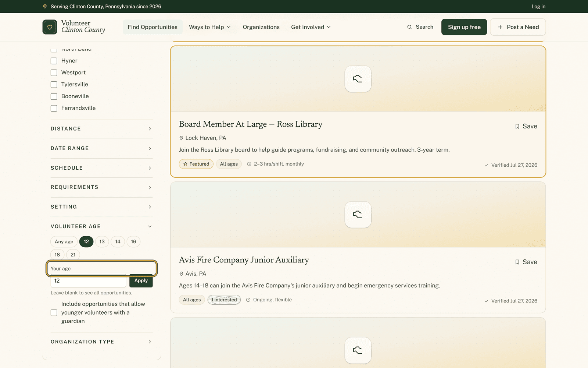The width and height of the screenshot is (588, 368).
Task: Select the age 14 chip
Action: coord(118,242)
